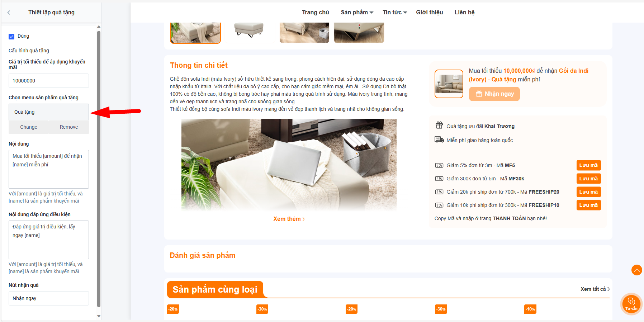Click the minimum value input field 10000000
Viewport: 644px width, 322px height.
[49, 81]
